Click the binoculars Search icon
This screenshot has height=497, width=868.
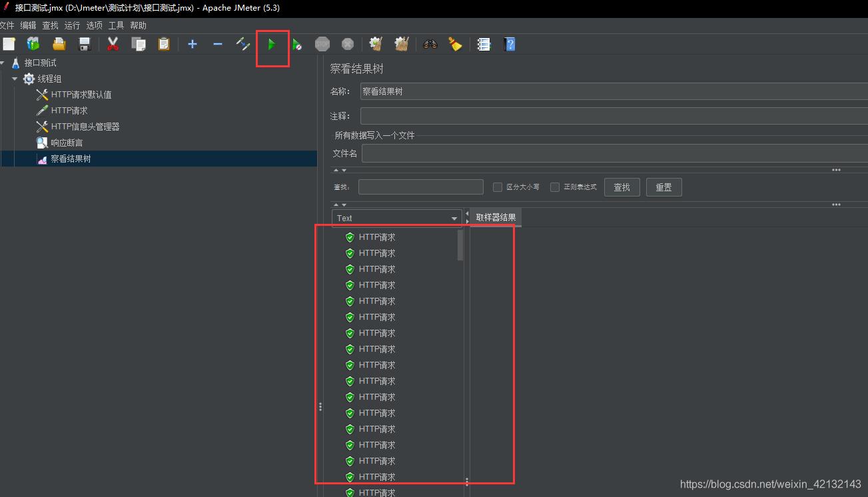coord(430,45)
